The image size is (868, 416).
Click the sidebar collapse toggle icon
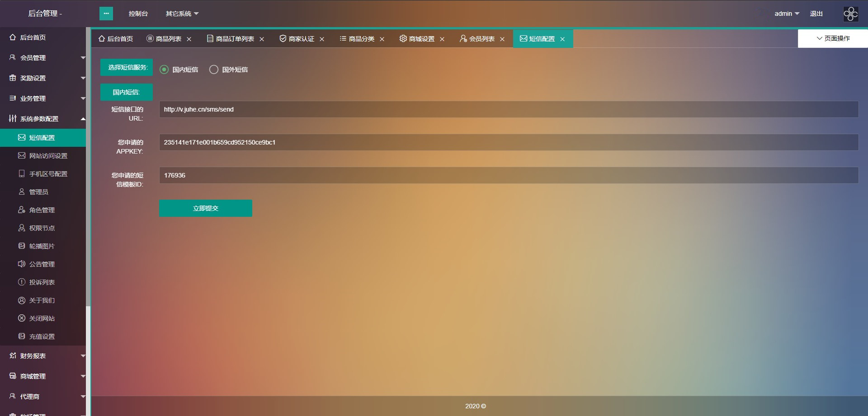[x=106, y=14]
